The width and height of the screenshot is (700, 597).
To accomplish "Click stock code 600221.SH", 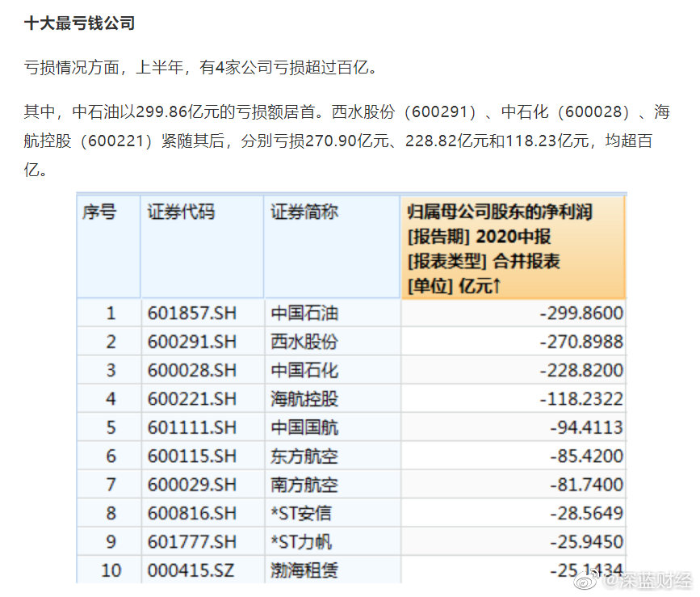I will click(192, 399).
